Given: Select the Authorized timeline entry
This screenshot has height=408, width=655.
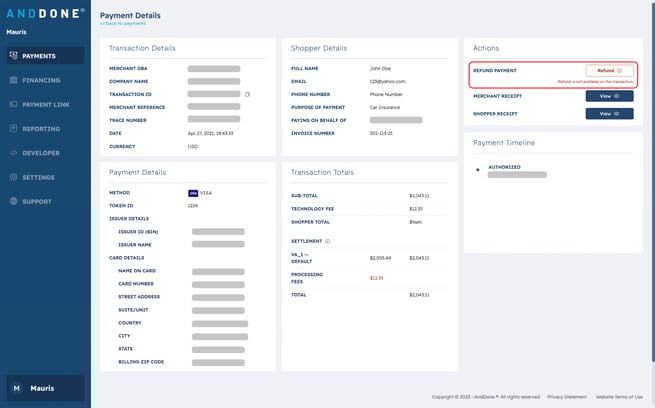Looking at the screenshot, I should (504, 168).
